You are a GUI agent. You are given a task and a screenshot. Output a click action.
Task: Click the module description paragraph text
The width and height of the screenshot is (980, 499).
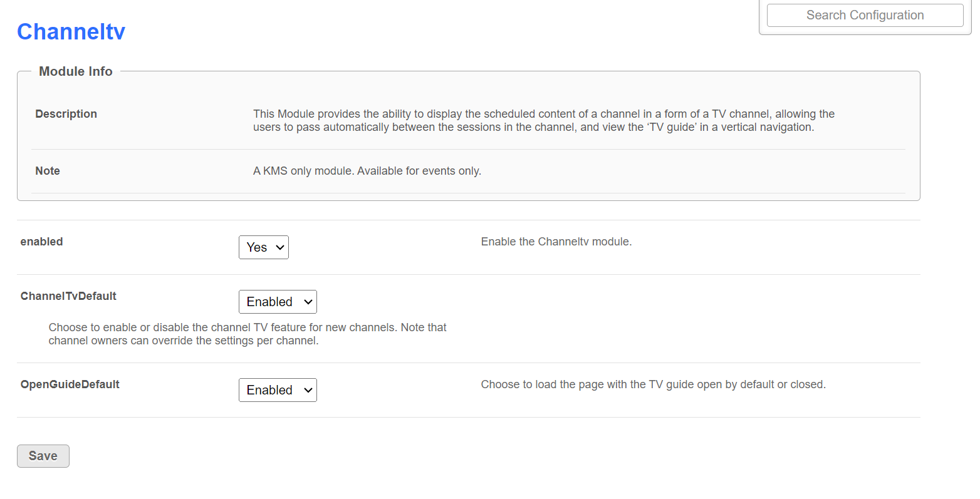(x=543, y=120)
